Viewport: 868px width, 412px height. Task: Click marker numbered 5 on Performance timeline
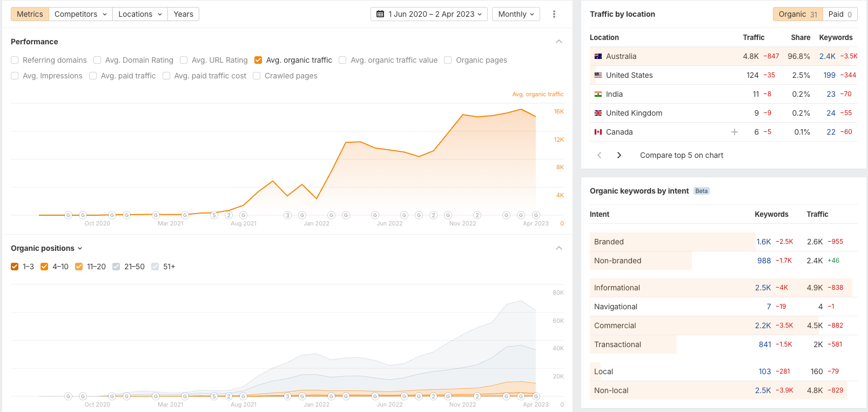[214, 215]
